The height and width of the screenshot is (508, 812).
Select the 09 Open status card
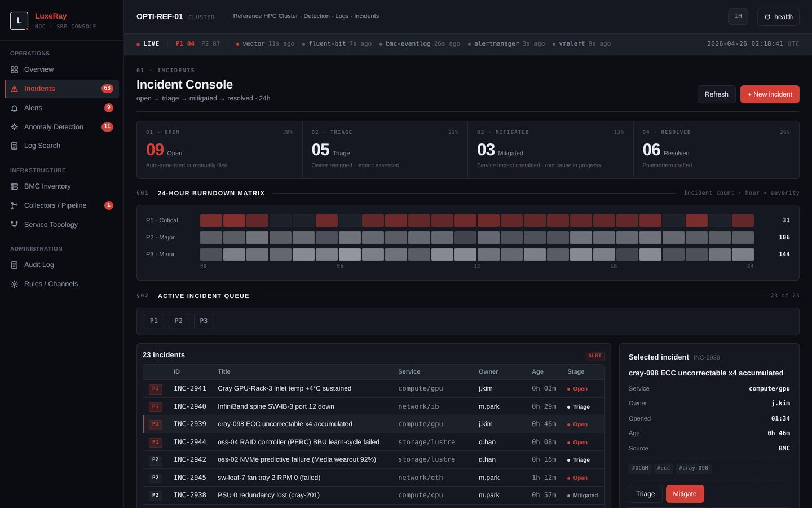(x=219, y=150)
